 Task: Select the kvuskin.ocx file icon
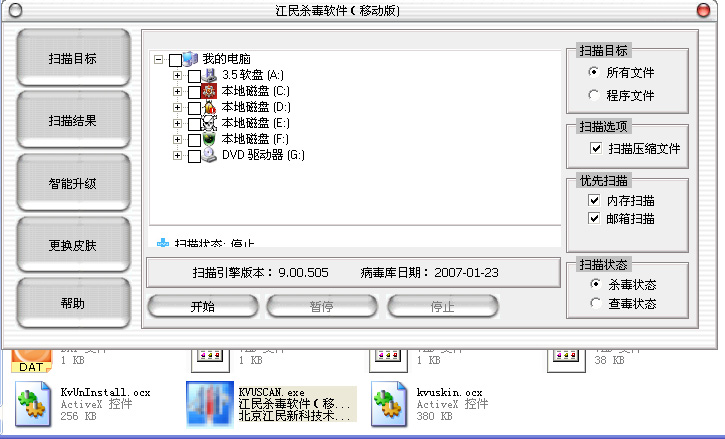pyautogui.click(x=388, y=404)
